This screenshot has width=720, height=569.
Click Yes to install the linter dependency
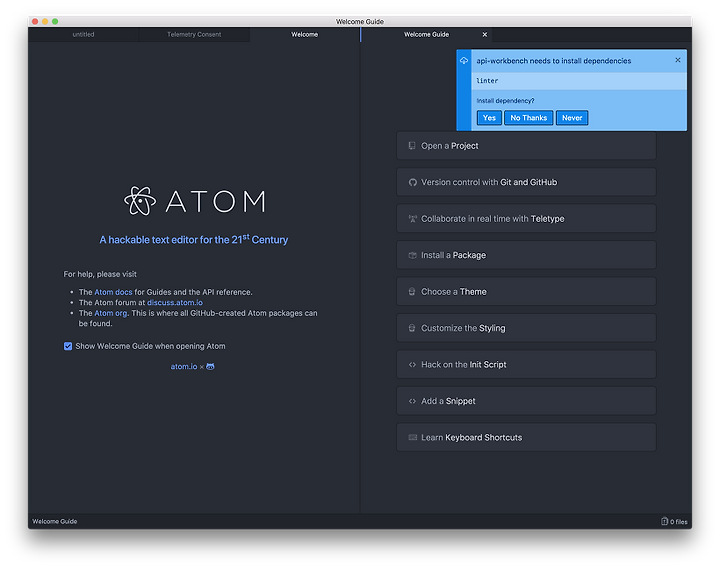pyautogui.click(x=489, y=118)
